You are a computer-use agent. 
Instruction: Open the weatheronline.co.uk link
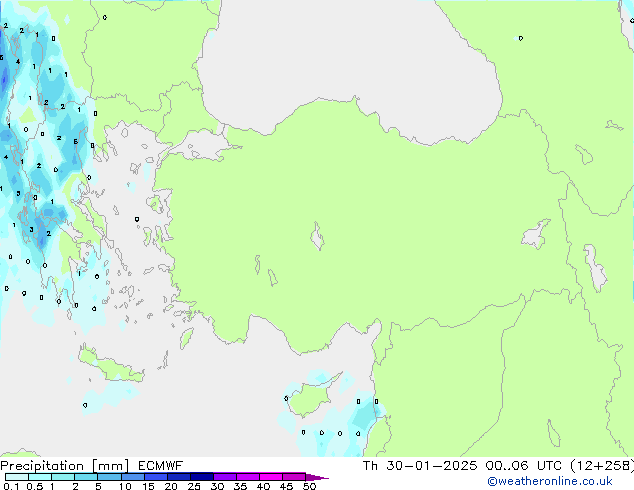pos(550,481)
